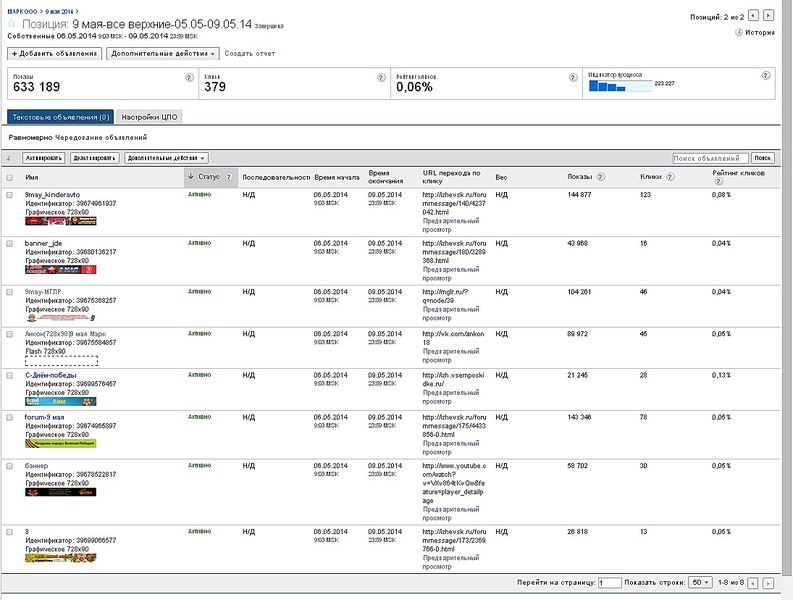This screenshot has height=600, width=793.
Task: Click banner_jde banner thumbnail
Action: point(61,270)
